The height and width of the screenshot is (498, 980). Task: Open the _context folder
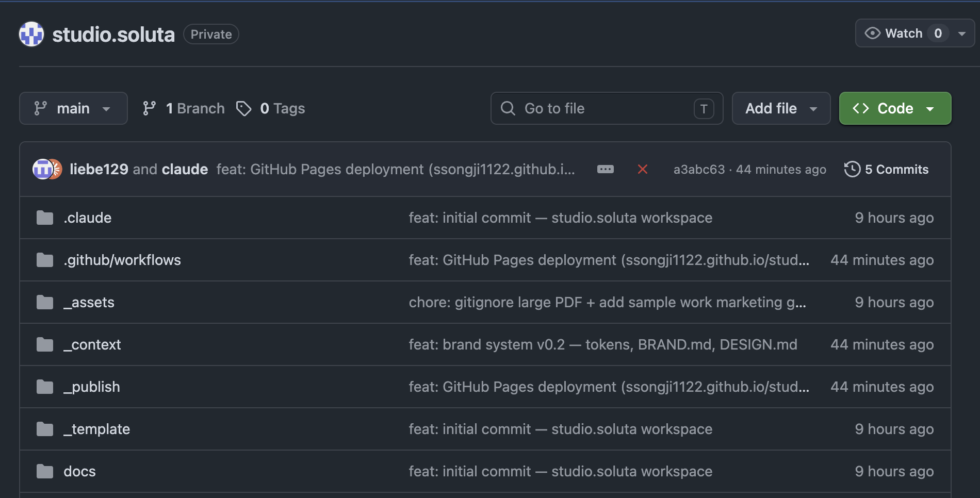click(92, 344)
